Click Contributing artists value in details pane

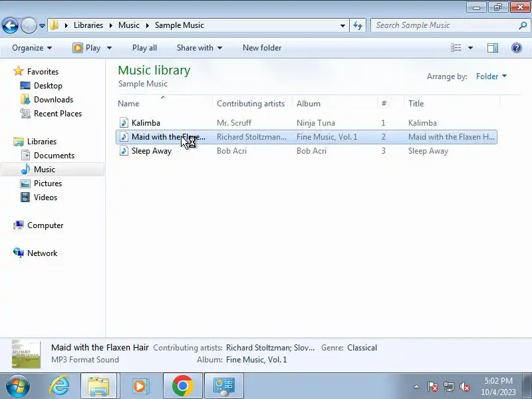pyautogui.click(x=270, y=348)
